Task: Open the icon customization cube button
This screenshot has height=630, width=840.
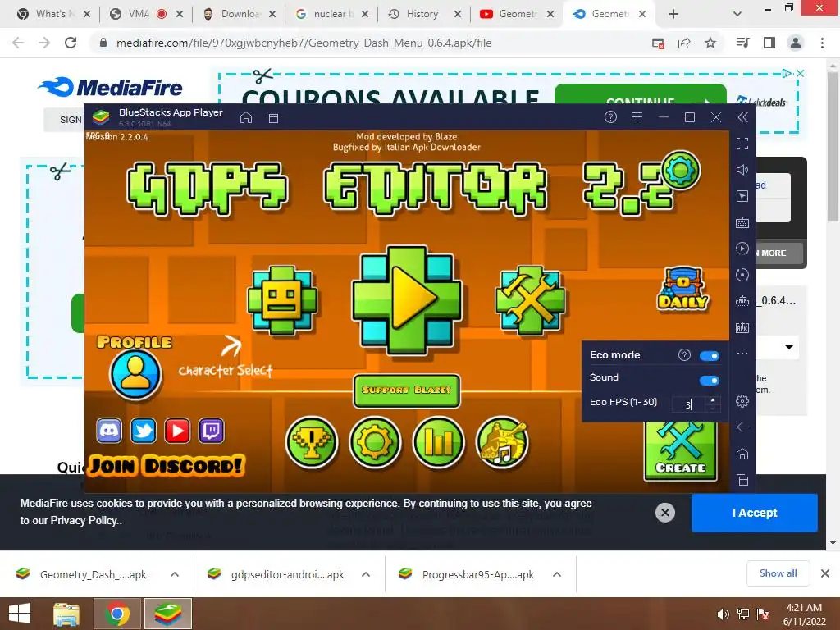Action: coord(282,299)
